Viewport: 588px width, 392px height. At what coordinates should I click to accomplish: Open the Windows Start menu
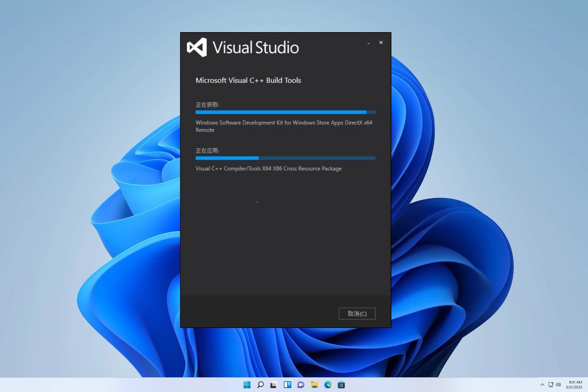247,385
